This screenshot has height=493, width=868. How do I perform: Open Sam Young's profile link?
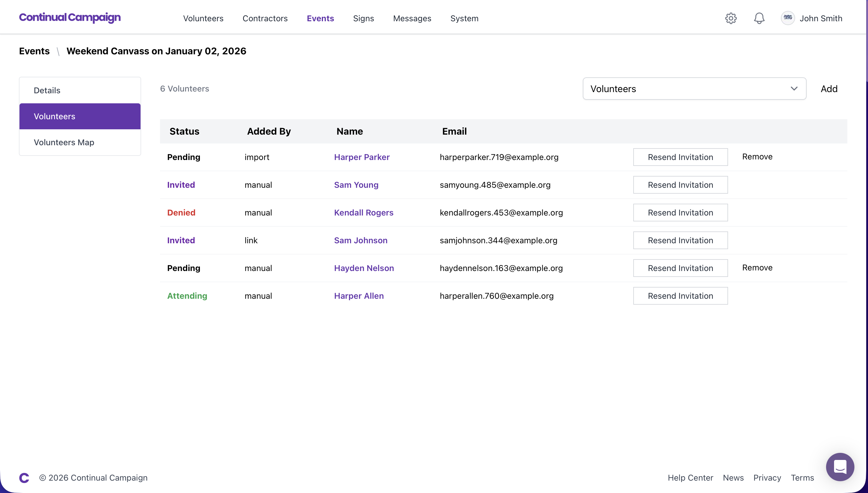coord(356,185)
